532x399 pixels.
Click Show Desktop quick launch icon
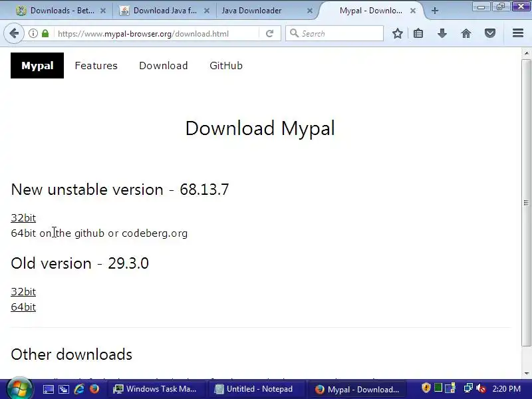48,389
